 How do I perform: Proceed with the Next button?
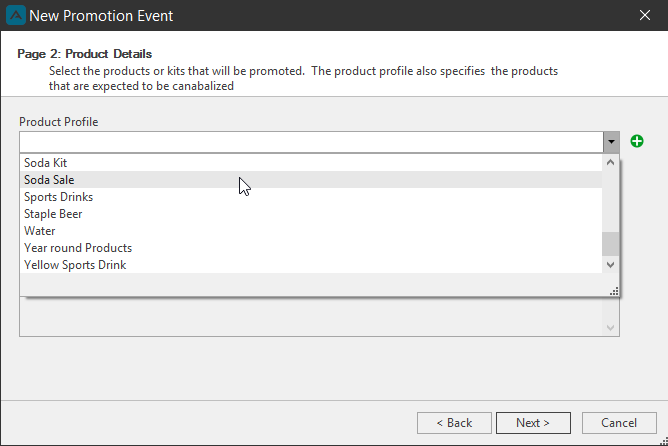[533, 423]
